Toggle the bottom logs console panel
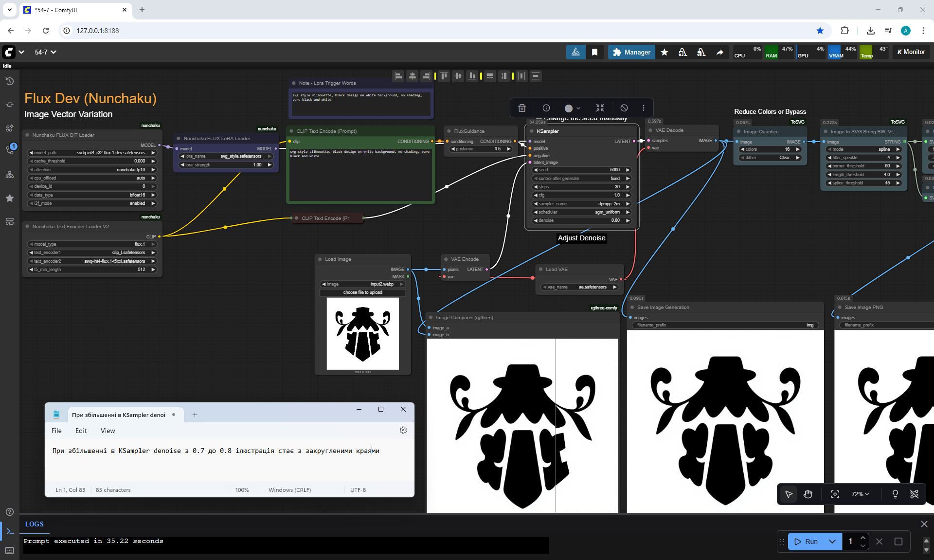Screen dimensions: 934x560 pyautogui.click(x=10, y=531)
